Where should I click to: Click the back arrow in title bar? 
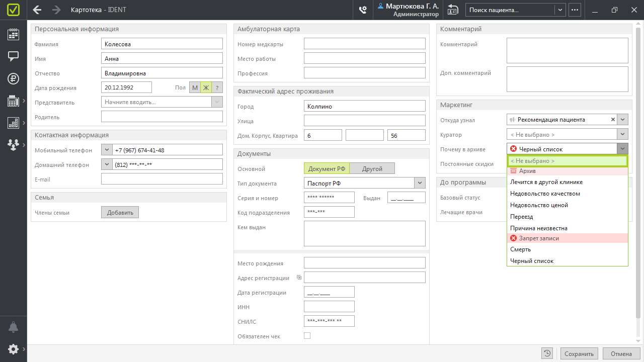point(37,10)
